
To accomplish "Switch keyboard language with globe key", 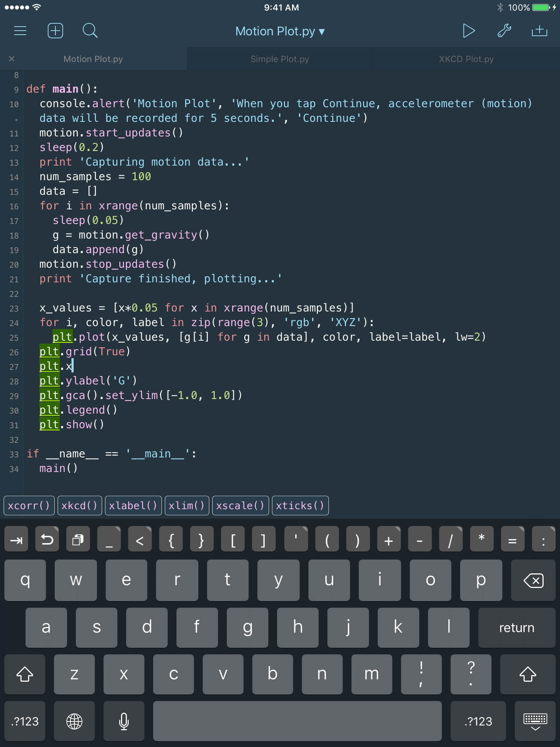I will [x=74, y=721].
